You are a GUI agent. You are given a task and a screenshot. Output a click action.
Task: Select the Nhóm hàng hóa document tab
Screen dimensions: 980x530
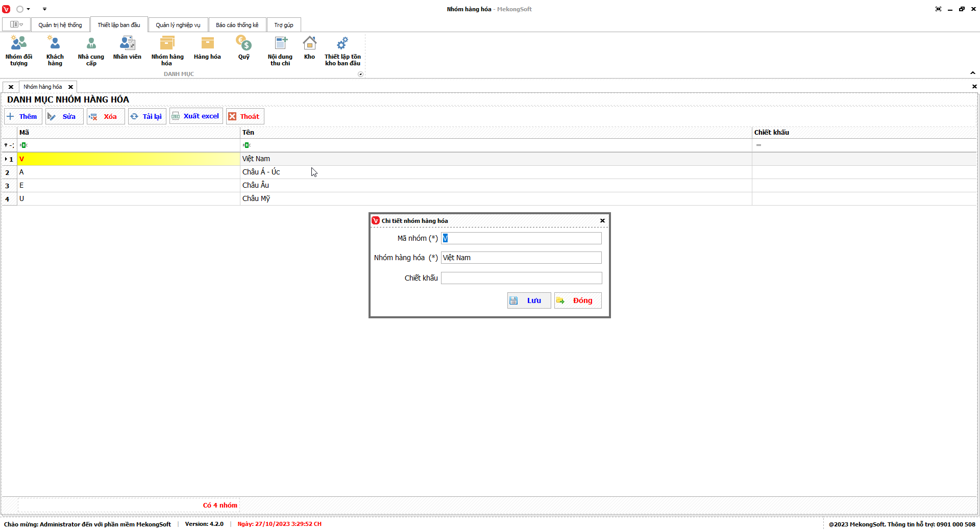(x=43, y=87)
